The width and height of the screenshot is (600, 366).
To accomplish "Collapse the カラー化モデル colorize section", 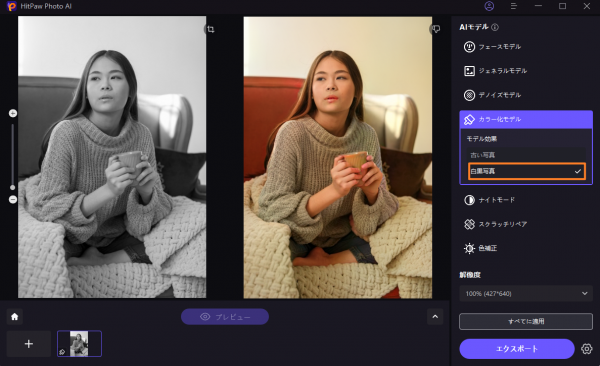I will coord(526,119).
